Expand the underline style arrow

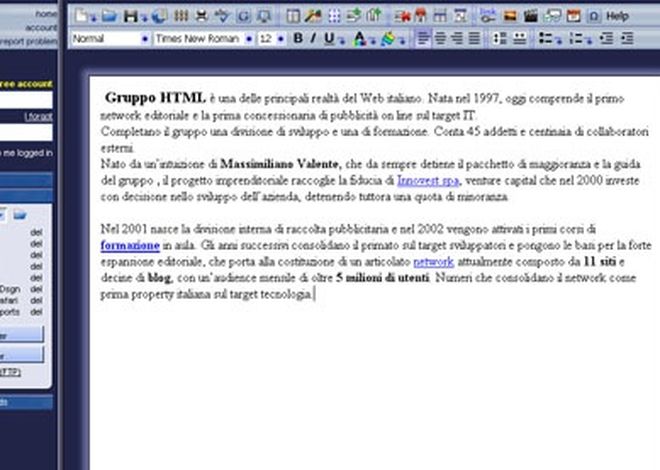342,41
